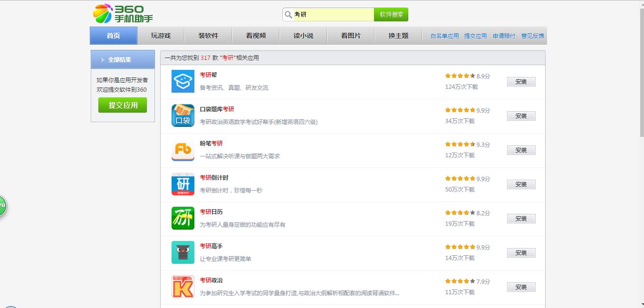Go to the 首页 tab
644x308 pixels.
[x=114, y=36]
